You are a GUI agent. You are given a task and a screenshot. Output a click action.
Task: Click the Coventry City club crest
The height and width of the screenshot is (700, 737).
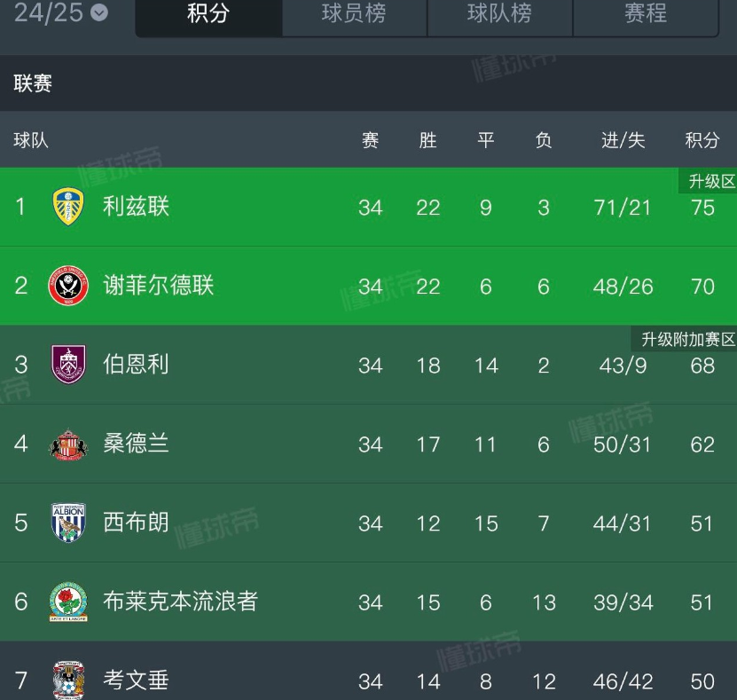point(67,680)
